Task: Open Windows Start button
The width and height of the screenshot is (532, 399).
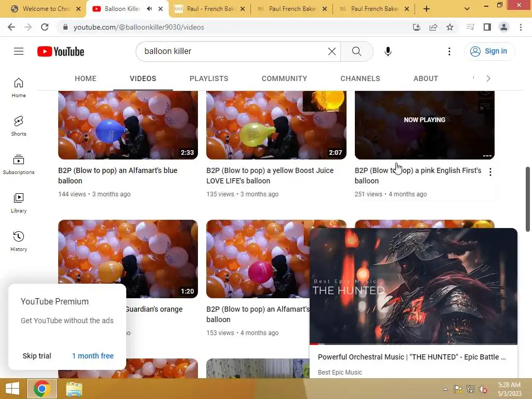Action: (12, 389)
